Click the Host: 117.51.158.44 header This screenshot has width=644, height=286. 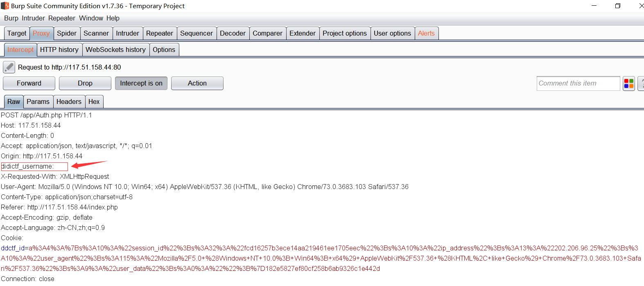point(31,126)
